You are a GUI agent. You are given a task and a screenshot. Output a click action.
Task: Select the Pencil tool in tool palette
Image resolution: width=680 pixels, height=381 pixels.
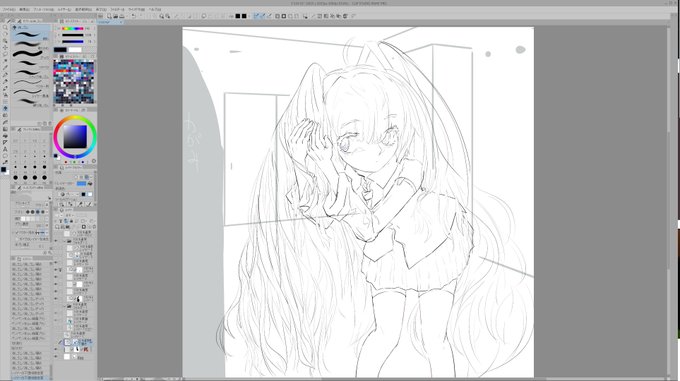click(5, 81)
